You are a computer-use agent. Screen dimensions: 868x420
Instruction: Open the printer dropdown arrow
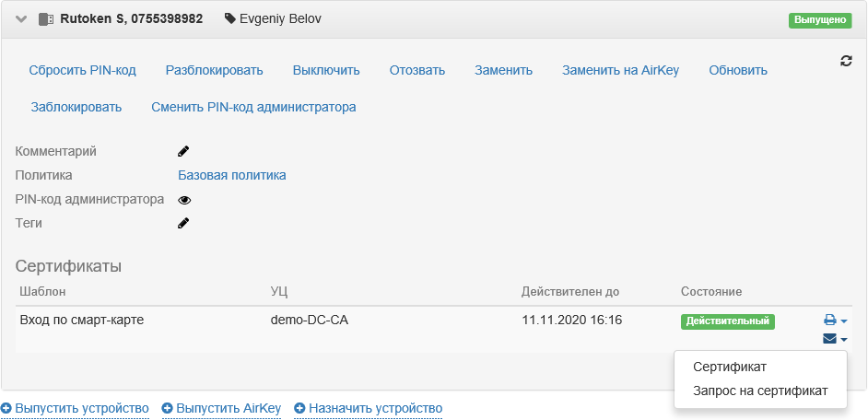tap(844, 321)
